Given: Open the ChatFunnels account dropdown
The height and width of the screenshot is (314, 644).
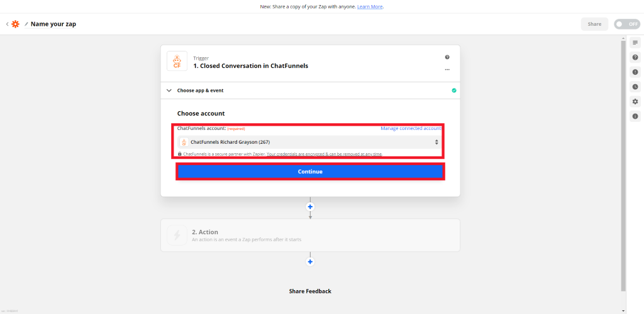Looking at the screenshot, I should pyautogui.click(x=310, y=143).
